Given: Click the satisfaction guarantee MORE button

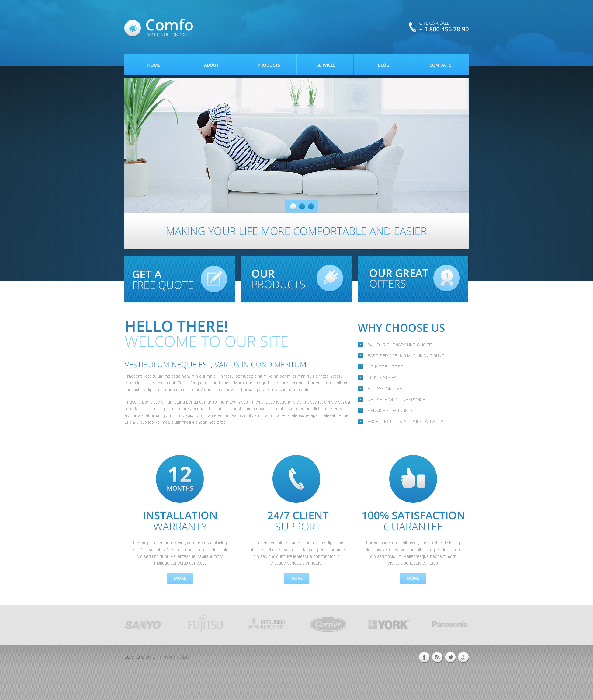Looking at the screenshot, I should coord(412,578).
